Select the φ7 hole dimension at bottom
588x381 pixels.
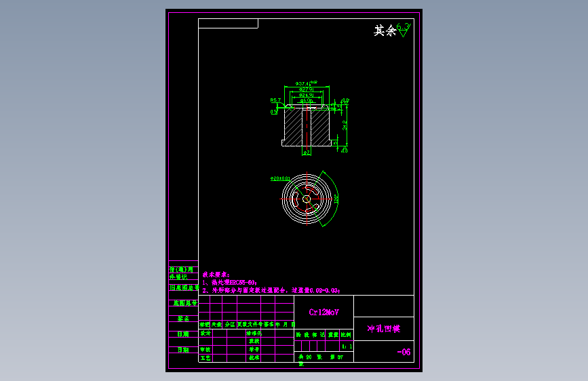tap(307, 153)
